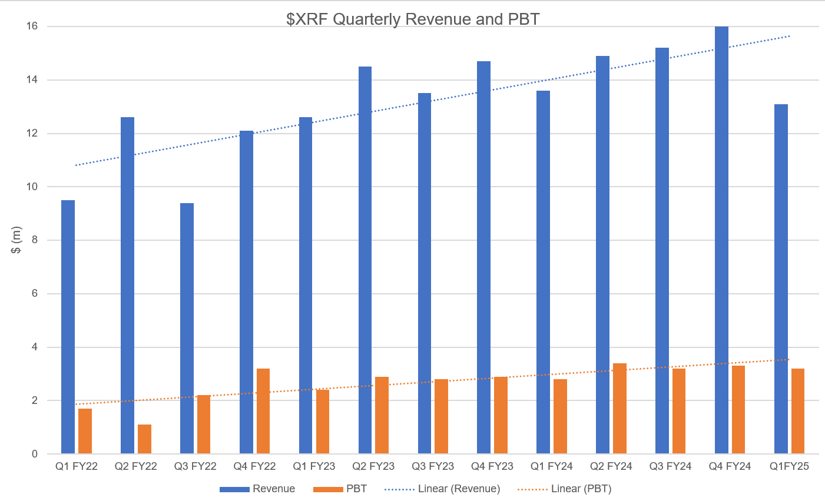
Task: Select the Q2 FY24 orange PBT bar
Action: tap(620, 409)
